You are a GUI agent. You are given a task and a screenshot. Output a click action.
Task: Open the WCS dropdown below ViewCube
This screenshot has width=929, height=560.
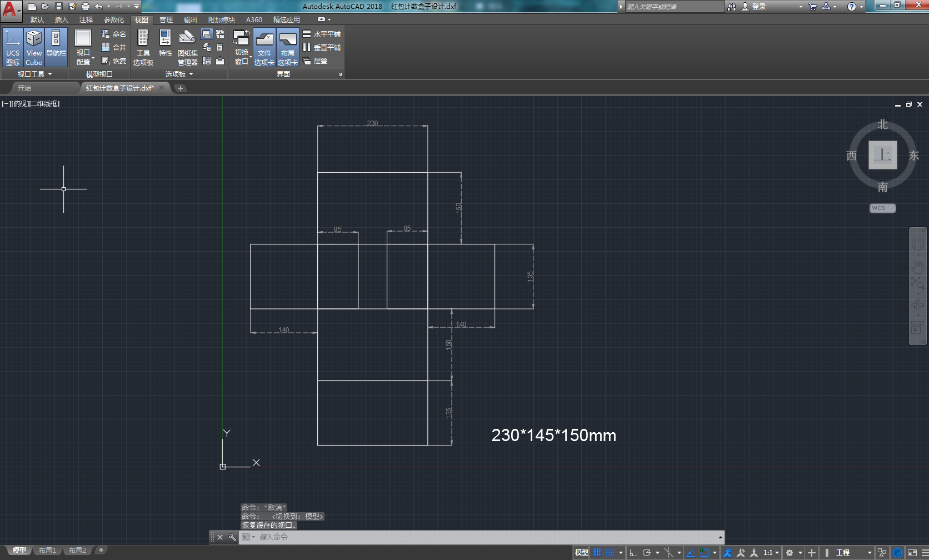[882, 208]
